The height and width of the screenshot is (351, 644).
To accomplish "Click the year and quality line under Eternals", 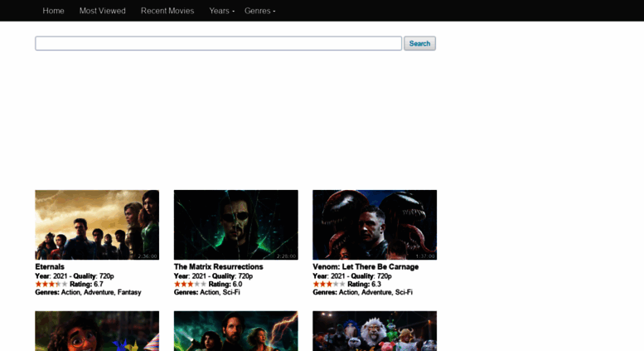I will tap(75, 275).
